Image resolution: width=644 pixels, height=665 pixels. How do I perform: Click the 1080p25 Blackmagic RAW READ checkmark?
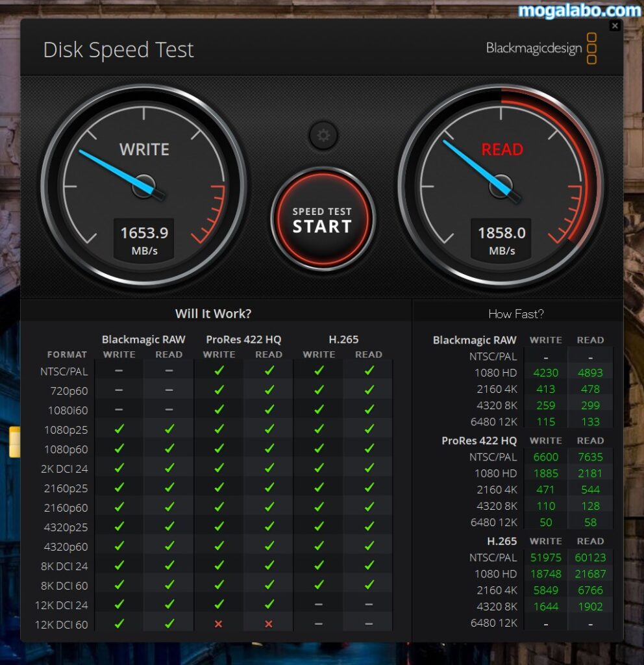coord(169,429)
